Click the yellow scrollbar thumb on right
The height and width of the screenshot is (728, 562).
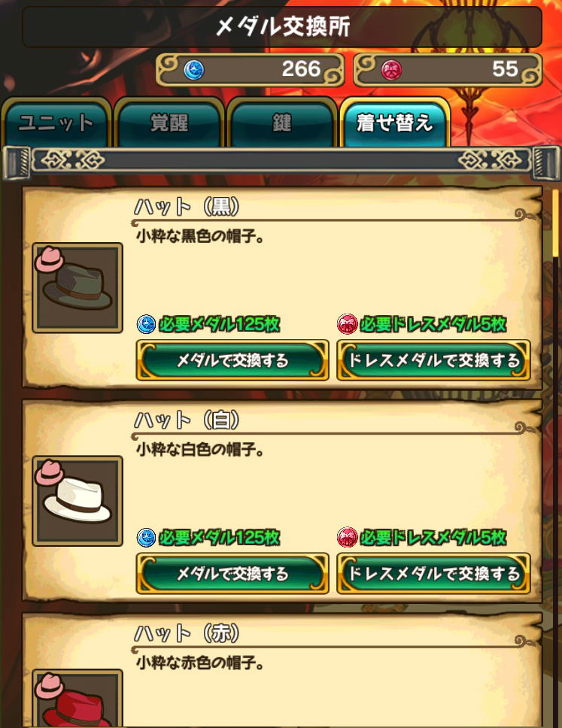pyautogui.click(x=555, y=222)
